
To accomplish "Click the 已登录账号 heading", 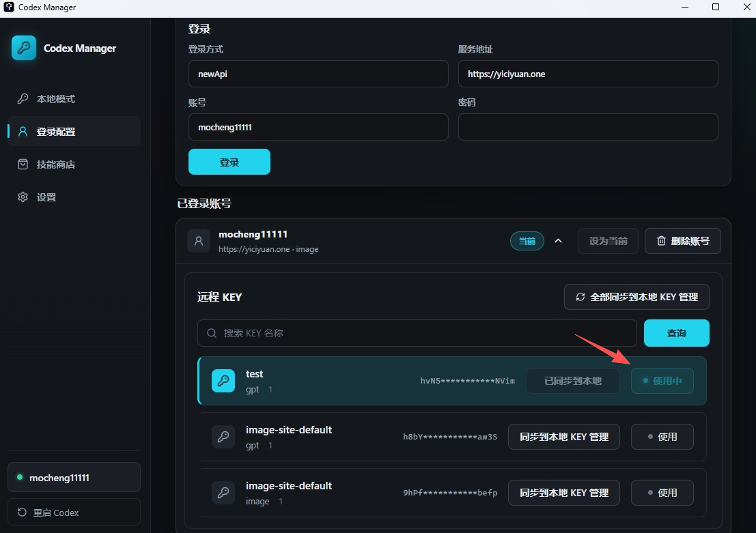I will click(x=204, y=204).
